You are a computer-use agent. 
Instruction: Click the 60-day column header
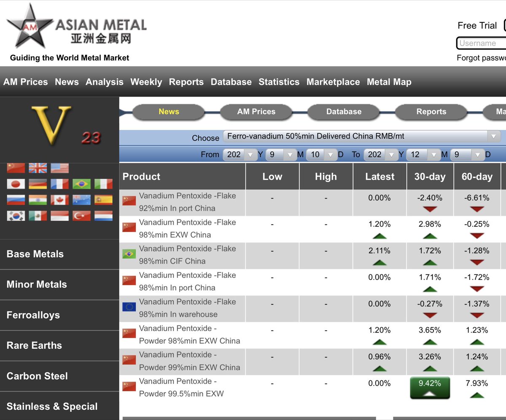(477, 177)
